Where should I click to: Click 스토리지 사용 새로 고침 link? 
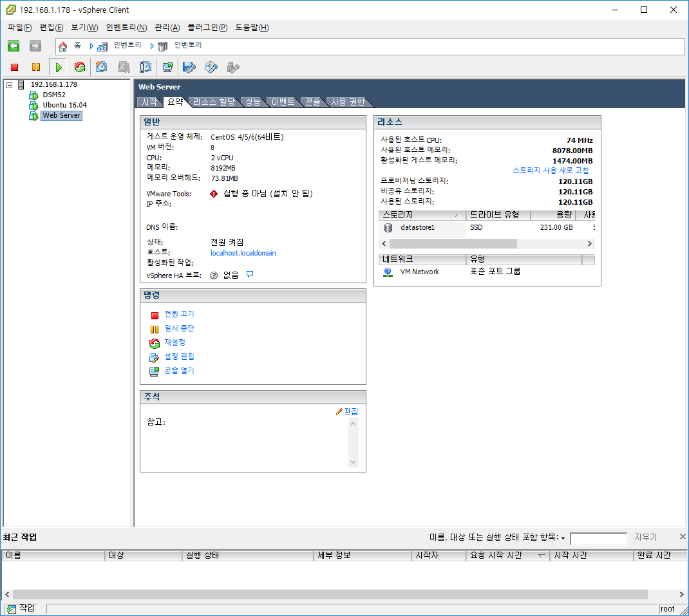550,171
